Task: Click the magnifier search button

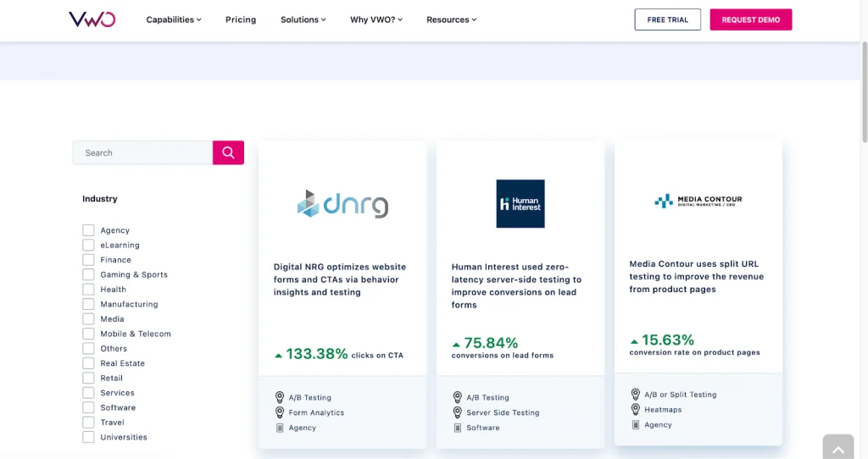Action: [228, 152]
